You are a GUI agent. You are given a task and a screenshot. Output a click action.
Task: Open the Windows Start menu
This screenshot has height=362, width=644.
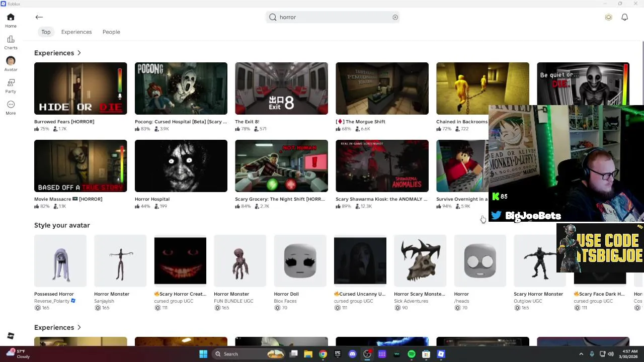coord(203,354)
